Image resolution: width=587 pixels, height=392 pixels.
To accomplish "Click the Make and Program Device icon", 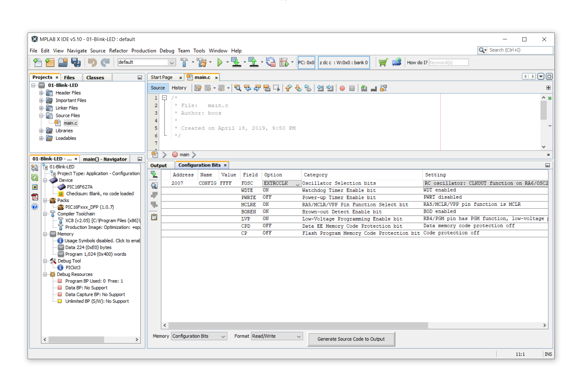I will pyautogui.click(x=236, y=62).
